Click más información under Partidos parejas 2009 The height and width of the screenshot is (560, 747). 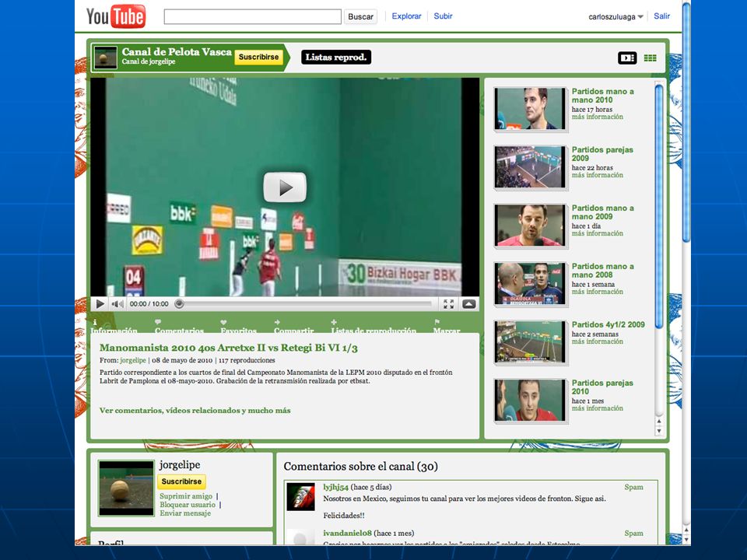click(598, 175)
